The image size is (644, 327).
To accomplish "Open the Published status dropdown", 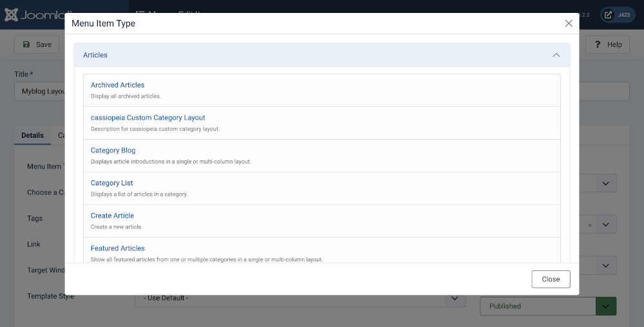I will [605, 306].
